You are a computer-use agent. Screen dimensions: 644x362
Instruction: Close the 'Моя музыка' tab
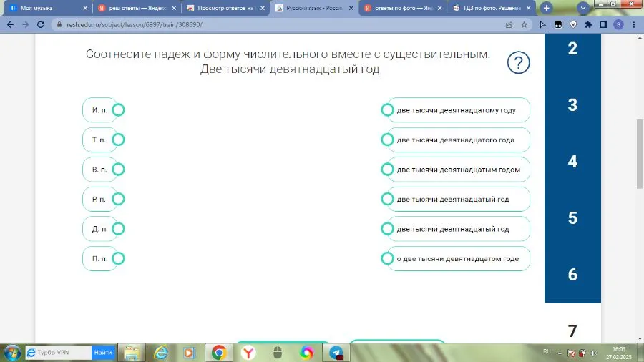85,8
